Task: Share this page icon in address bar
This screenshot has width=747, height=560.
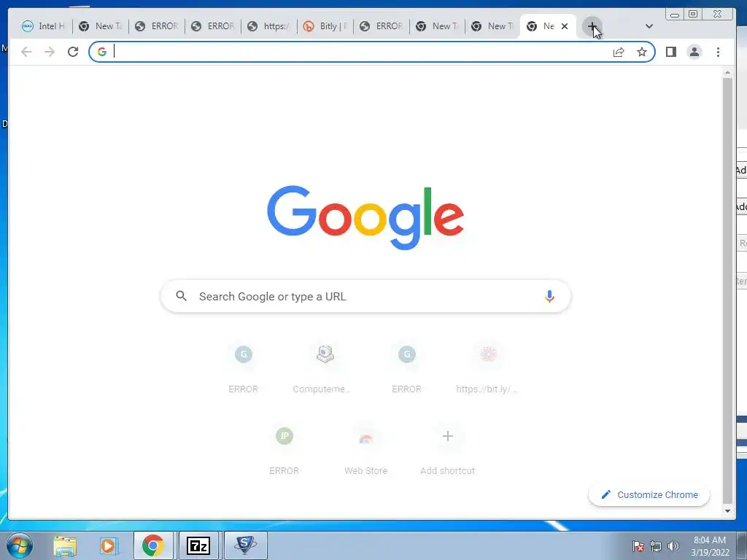Action: click(619, 52)
